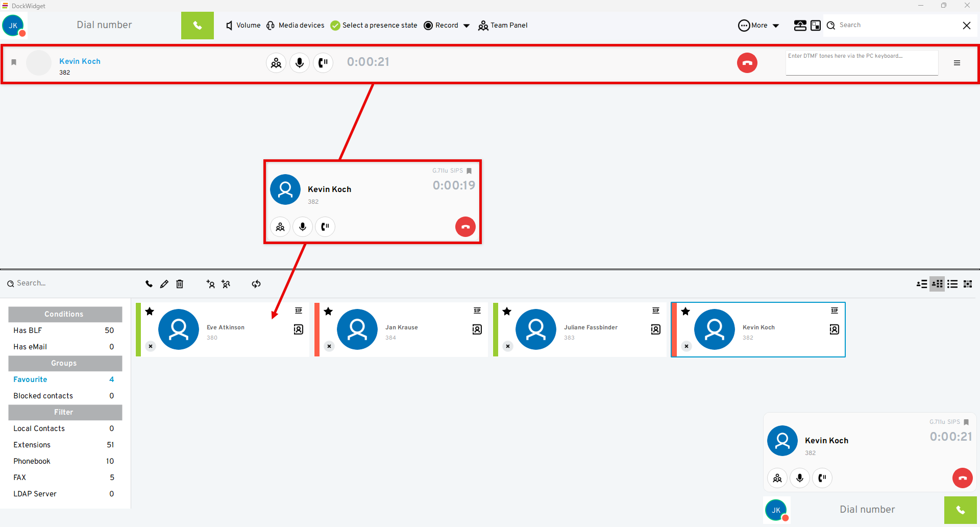Open Volume control
Image resolution: width=980 pixels, height=527 pixels.
[x=243, y=26]
